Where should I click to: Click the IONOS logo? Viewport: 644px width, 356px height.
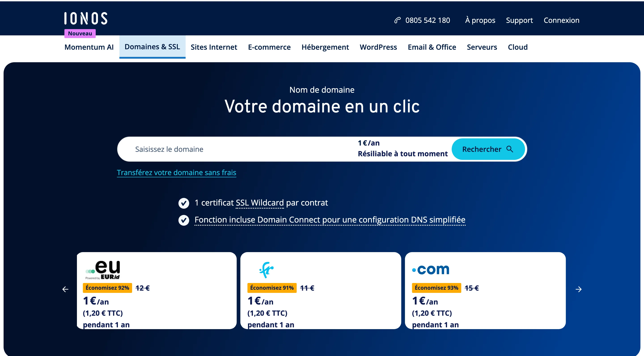[86, 19]
